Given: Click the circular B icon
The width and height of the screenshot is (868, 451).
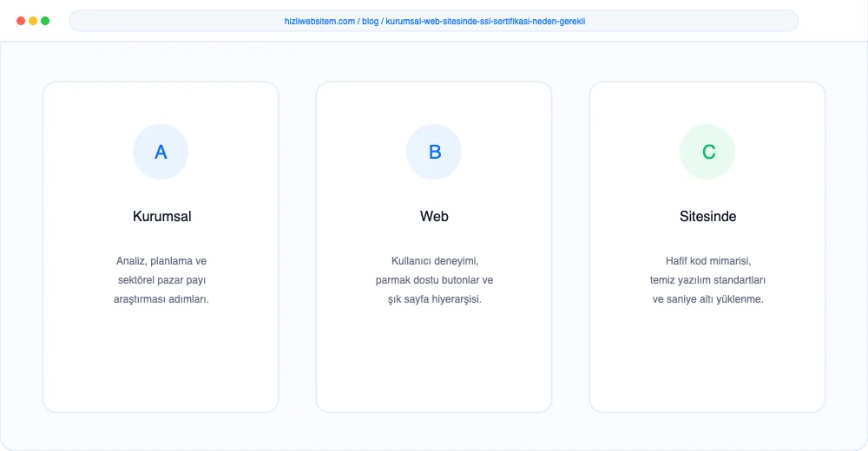Looking at the screenshot, I should pyautogui.click(x=434, y=152).
